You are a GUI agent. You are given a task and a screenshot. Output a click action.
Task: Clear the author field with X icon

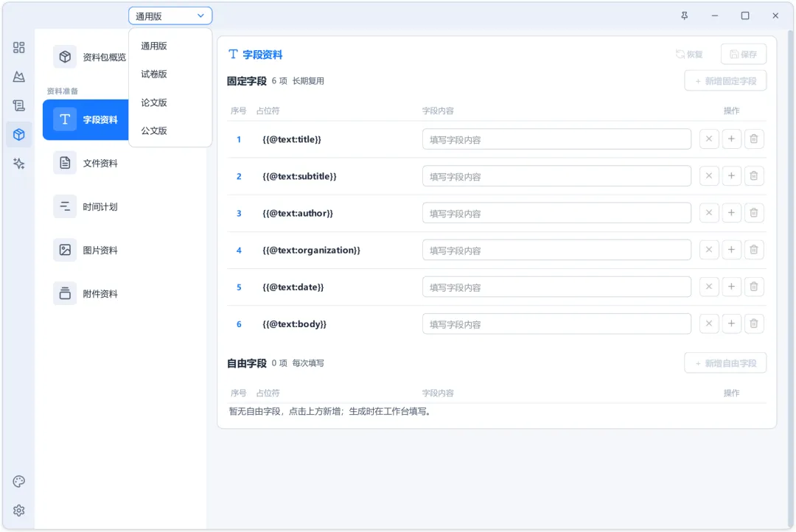709,213
